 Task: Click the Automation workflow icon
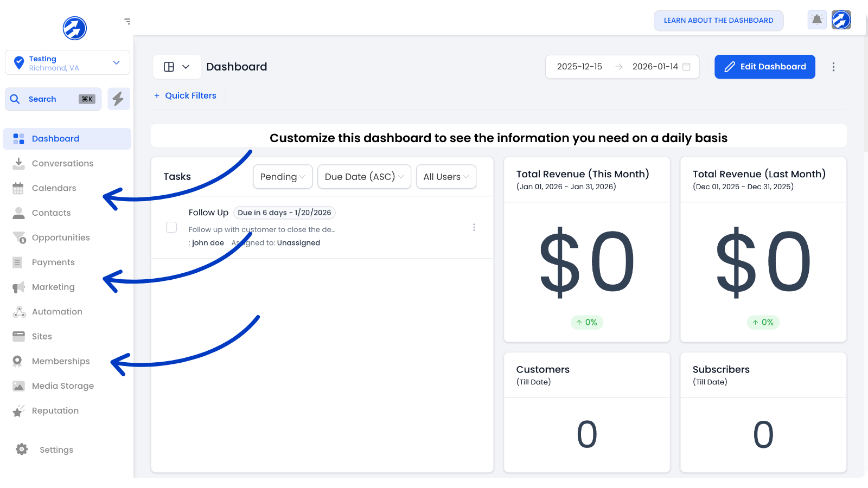[x=19, y=312]
